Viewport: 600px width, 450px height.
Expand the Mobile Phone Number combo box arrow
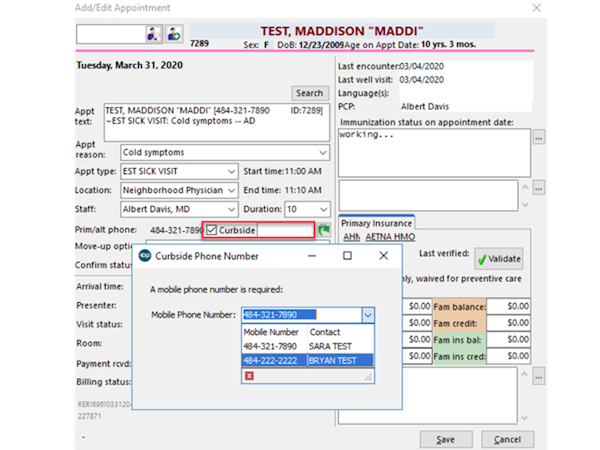coord(368,315)
